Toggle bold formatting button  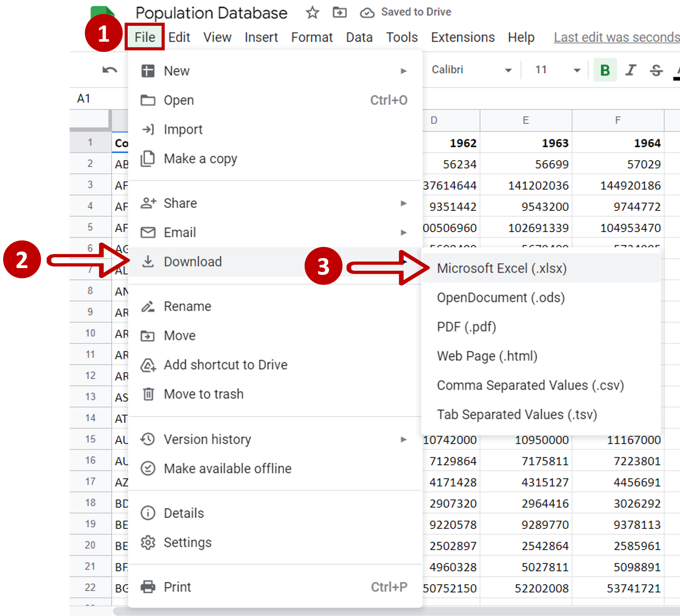605,70
